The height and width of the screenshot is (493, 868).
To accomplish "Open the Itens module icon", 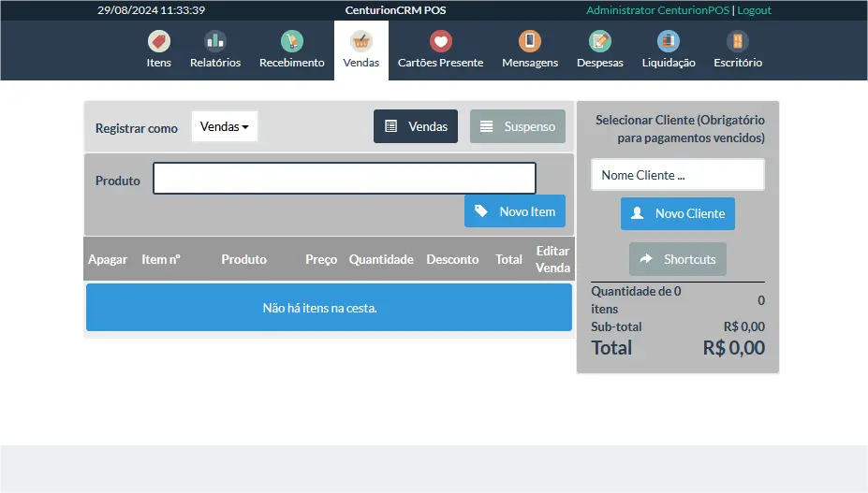I will point(159,41).
